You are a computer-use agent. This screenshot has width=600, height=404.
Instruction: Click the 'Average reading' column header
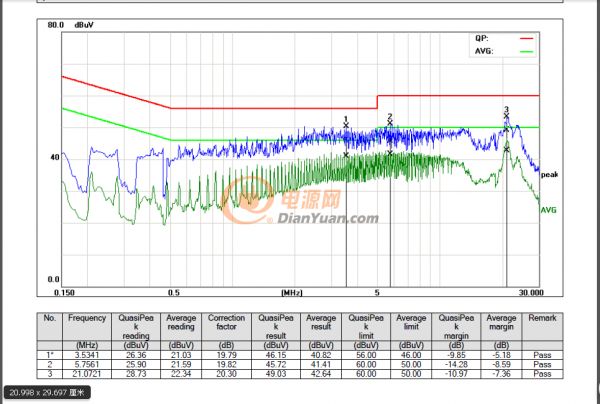tap(181, 322)
